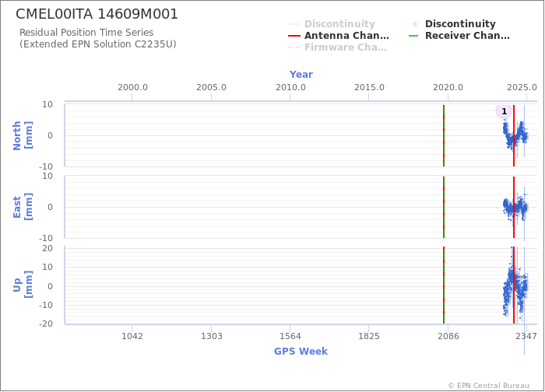545x392 pixels.
Task: Click the subtitle Residual Position Time Series
Action: (86, 33)
